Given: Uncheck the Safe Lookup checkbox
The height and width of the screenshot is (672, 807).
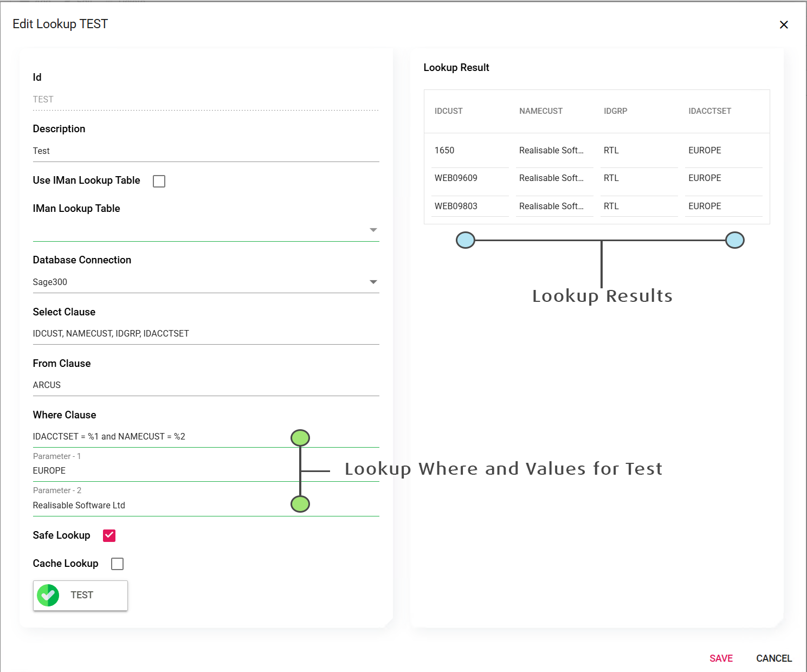Looking at the screenshot, I should pos(109,535).
